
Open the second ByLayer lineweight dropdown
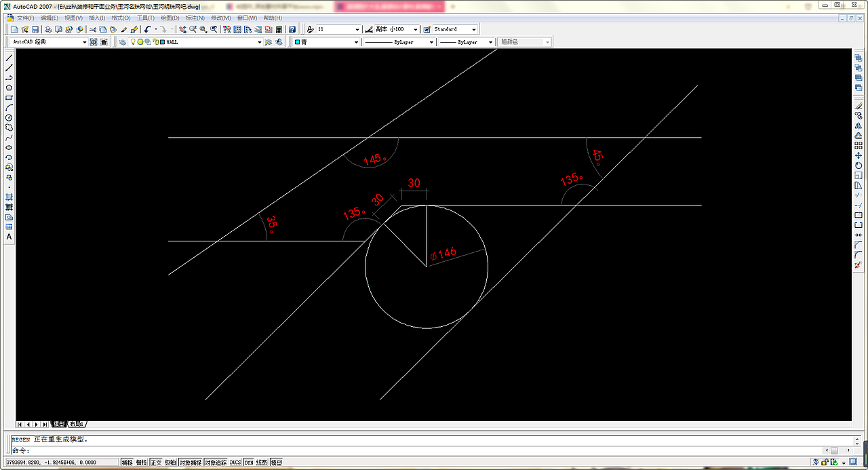point(491,42)
